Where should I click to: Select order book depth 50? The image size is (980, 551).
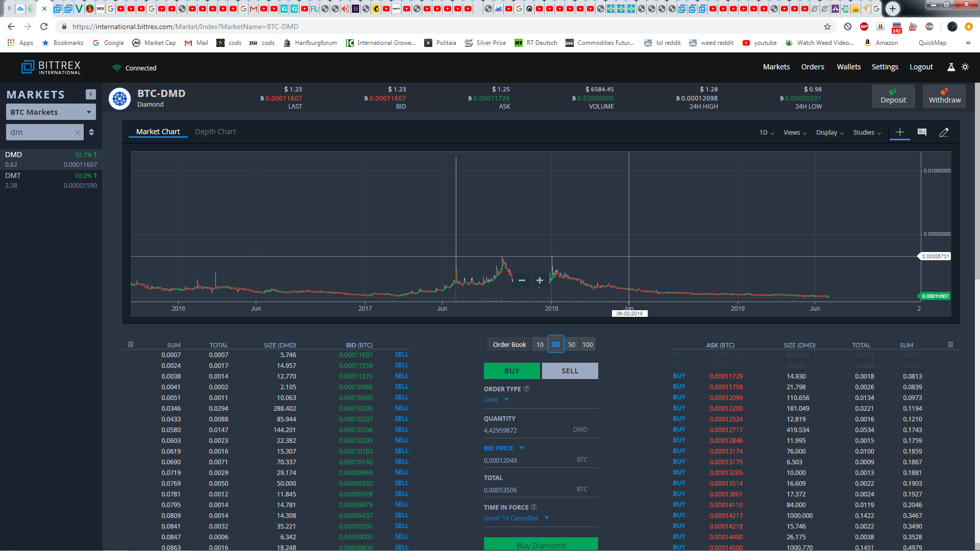572,344
